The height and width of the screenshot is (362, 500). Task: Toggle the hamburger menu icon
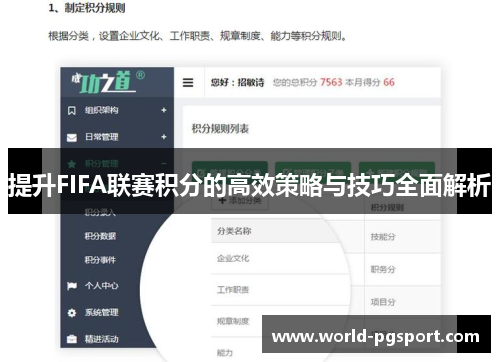pos(188,82)
